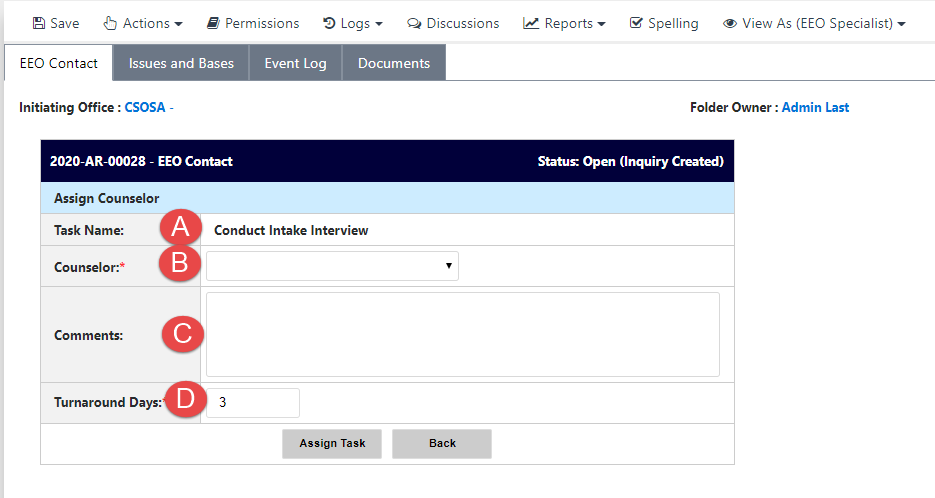Image resolution: width=935 pixels, height=498 pixels.
Task: Click the Turnaround Days field
Action: (x=253, y=403)
